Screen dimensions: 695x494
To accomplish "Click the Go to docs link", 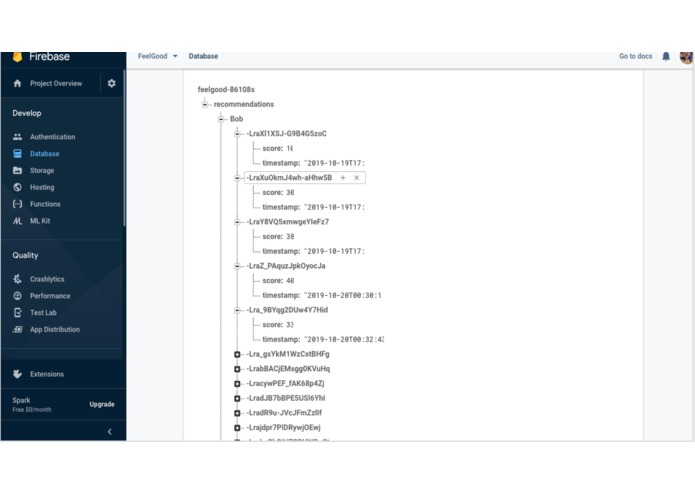I will tap(635, 56).
